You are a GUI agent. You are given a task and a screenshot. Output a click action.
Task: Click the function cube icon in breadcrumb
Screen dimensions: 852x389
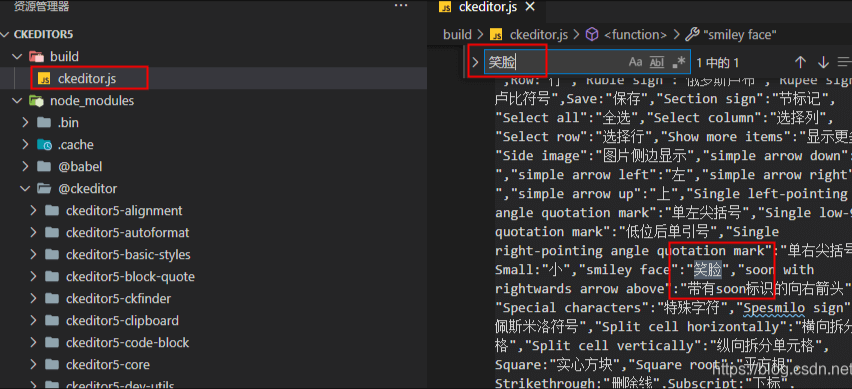click(x=592, y=35)
